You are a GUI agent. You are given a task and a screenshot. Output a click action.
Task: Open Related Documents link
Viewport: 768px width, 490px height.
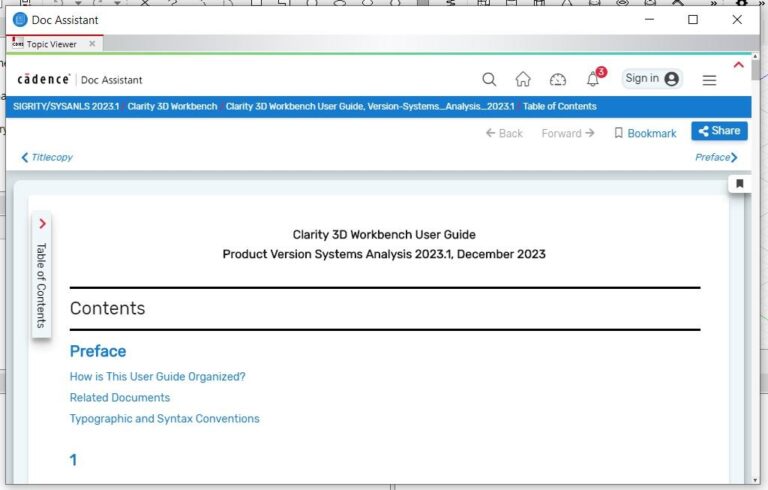point(120,397)
